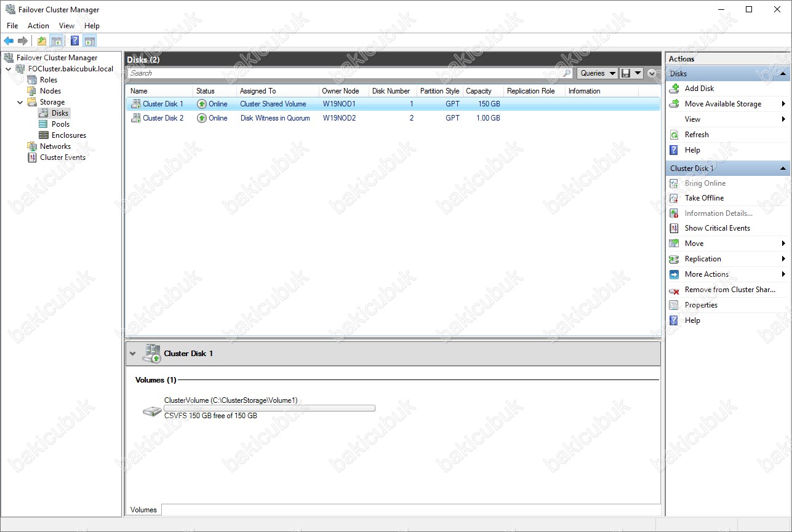Collapse the Storage tree node

pyautogui.click(x=20, y=102)
